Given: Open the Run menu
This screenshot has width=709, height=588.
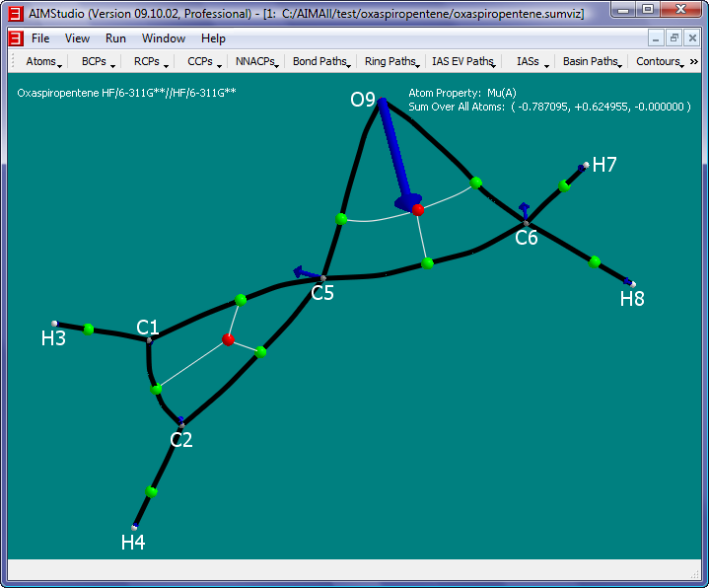Looking at the screenshot, I should pos(115,38).
